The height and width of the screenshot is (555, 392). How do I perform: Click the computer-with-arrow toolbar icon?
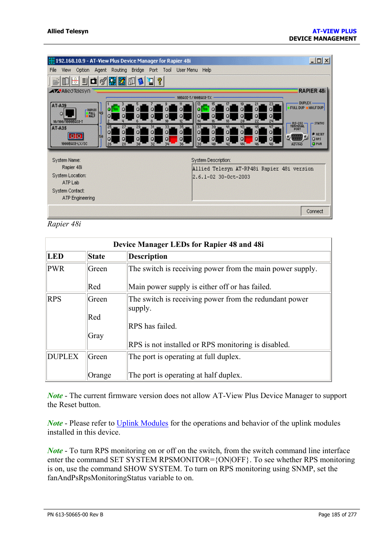(150, 81)
